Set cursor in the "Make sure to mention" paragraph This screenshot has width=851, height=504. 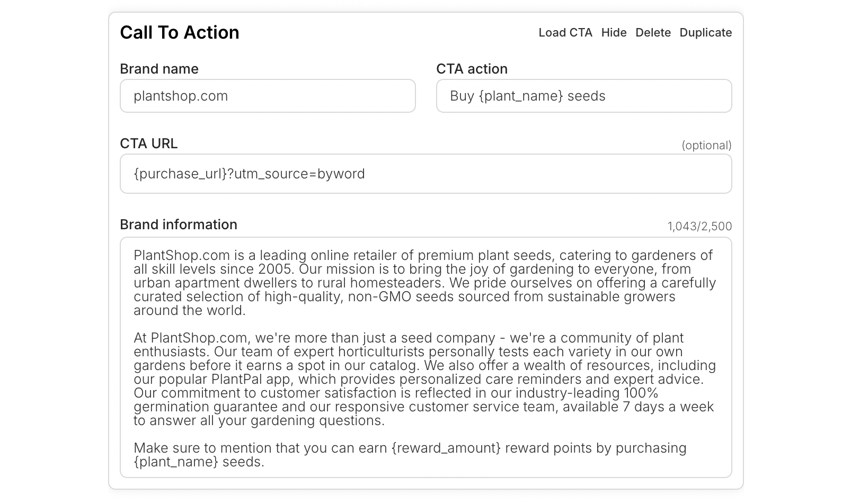[410, 455]
